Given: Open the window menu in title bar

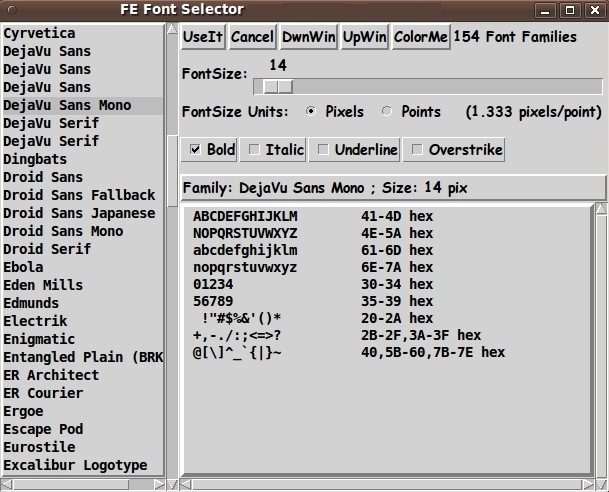Looking at the screenshot, I should [13, 10].
